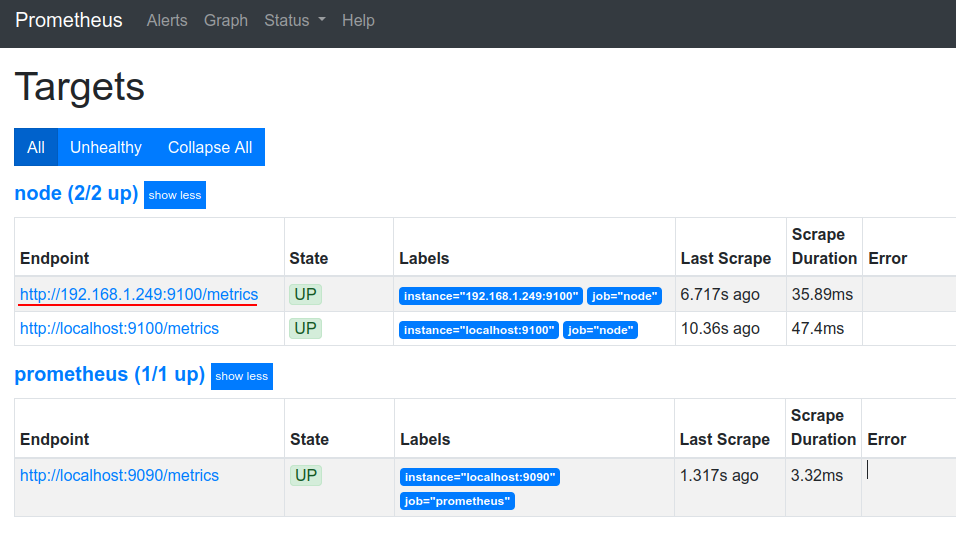956x551 pixels.
Task: Open the Help menu item
Action: [358, 21]
